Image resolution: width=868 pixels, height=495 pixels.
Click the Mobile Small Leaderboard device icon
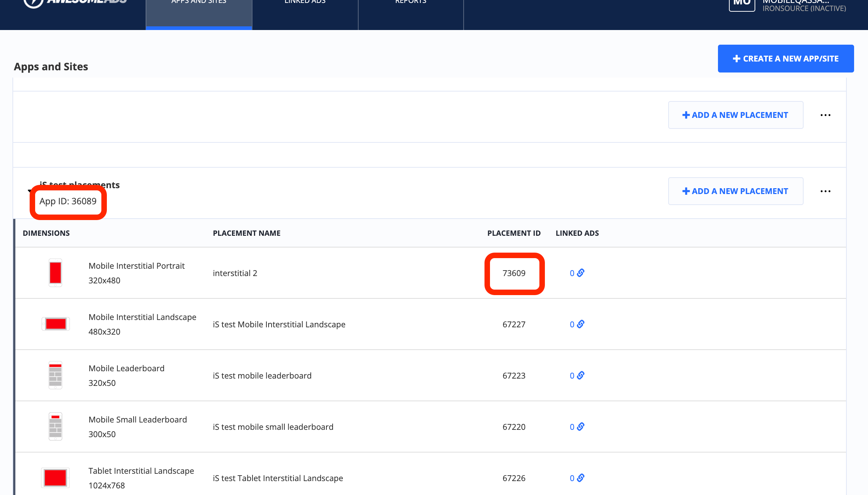click(x=55, y=427)
